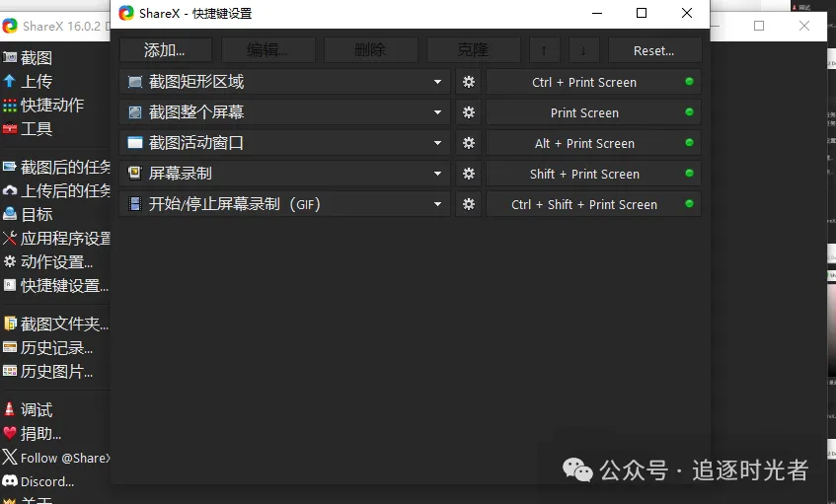Click the 添加... button
This screenshot has width=836, height=504.
click(165, 50)
